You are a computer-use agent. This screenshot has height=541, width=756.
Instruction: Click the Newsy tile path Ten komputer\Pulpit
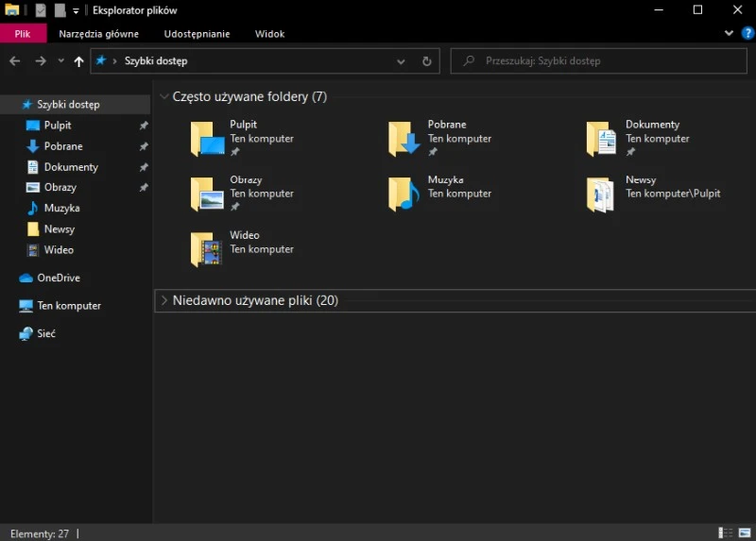tap(673, 194)
